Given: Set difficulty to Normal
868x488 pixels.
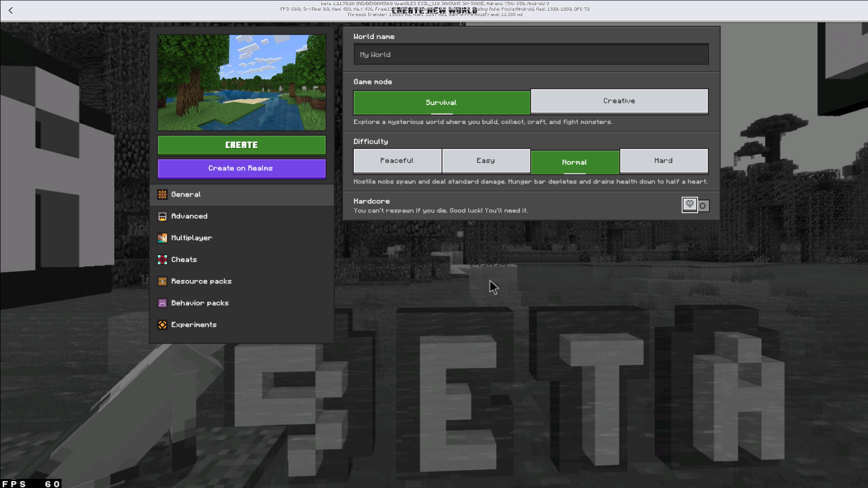Looking at the screenshot, I should 575,162.
